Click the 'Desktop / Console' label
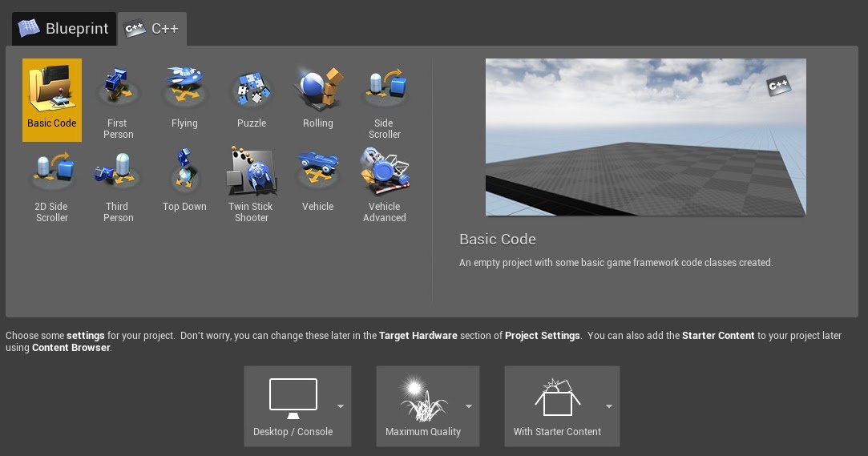 (293, 432)
